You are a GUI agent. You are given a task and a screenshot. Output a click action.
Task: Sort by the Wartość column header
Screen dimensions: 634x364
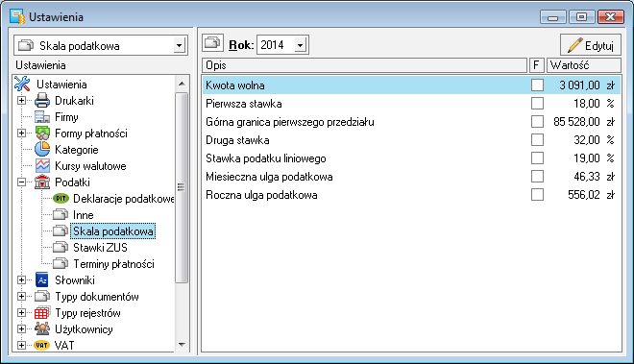click(x=584, y=65)
